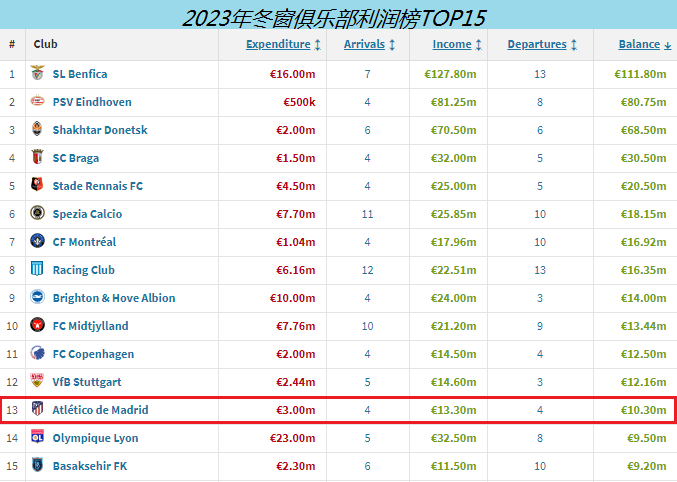Click the VfB Stuttgart logo icon
Viewport: 677px width, 482px height.
(38, 382)
